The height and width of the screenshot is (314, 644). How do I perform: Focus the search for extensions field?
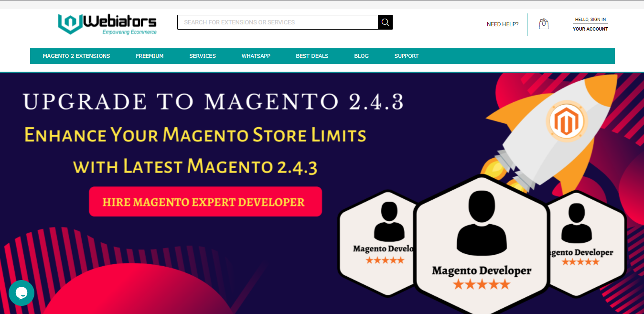[x=278, y=22]
